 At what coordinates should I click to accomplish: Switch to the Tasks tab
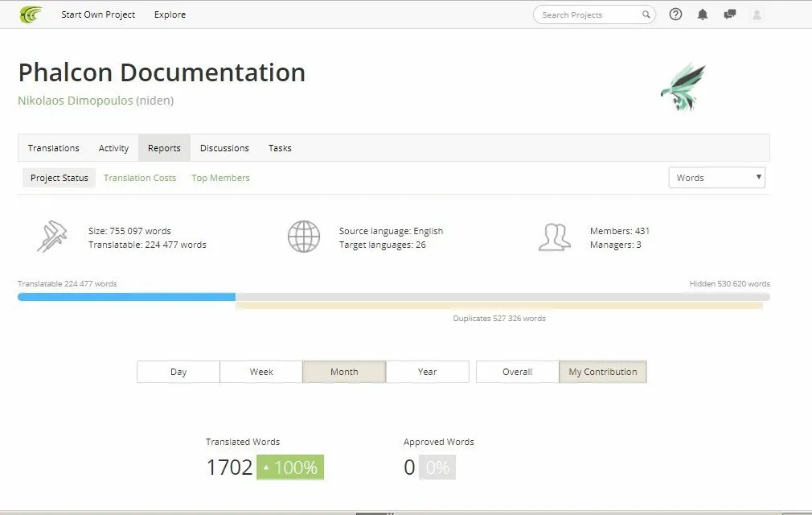(x=280, y=148)
